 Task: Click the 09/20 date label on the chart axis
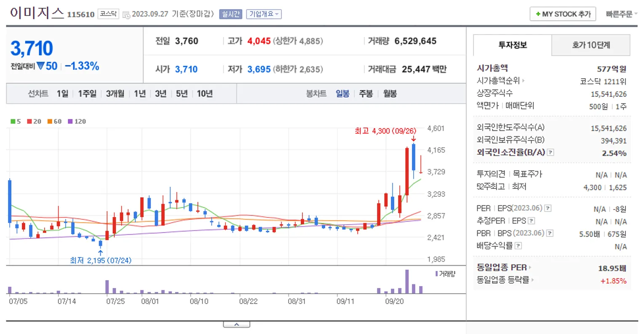point(394,302)
